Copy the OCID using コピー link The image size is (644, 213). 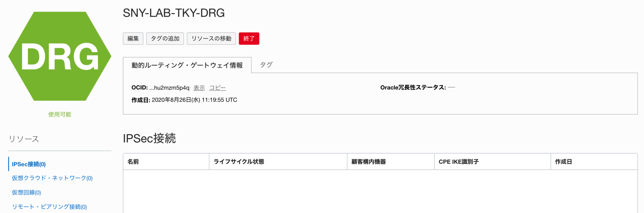[218, 88]
